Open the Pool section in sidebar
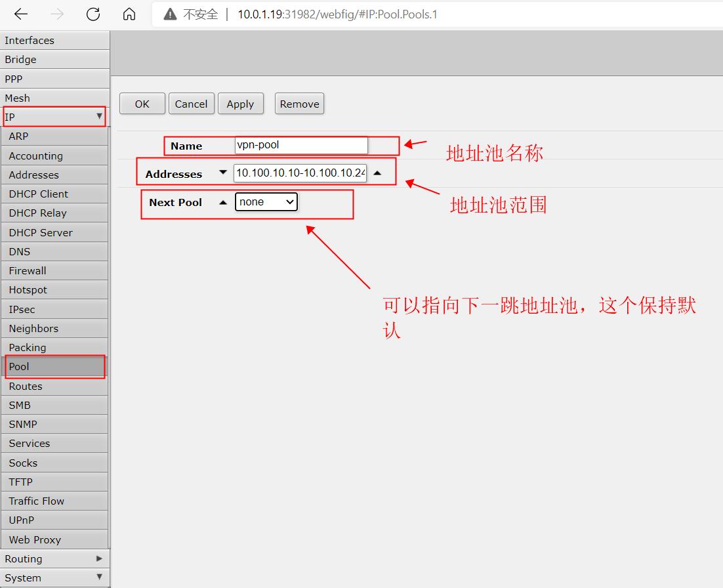Viewport: 723px width, 588px height. (18, 366)
